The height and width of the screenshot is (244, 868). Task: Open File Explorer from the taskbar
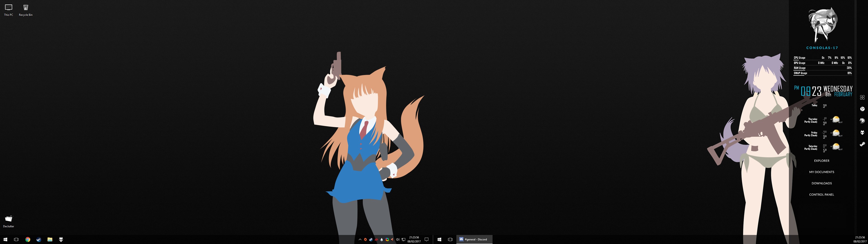pos(50,239)
